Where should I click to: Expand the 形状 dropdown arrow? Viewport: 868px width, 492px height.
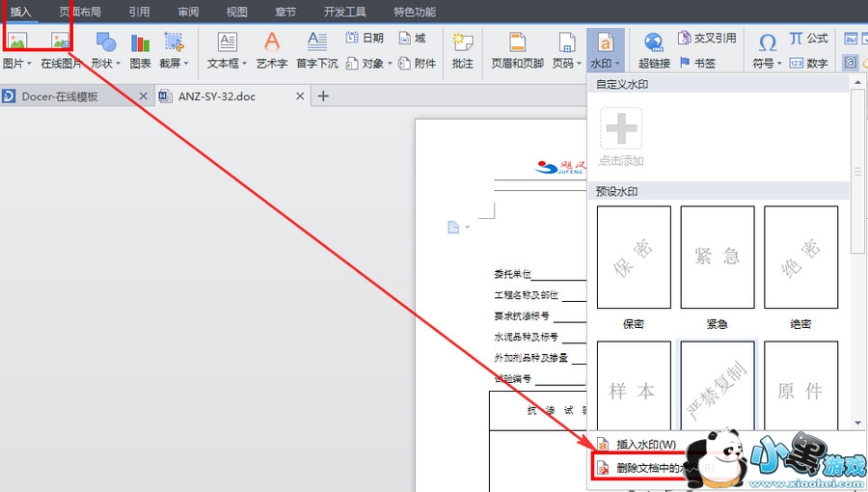coord(118,63)
